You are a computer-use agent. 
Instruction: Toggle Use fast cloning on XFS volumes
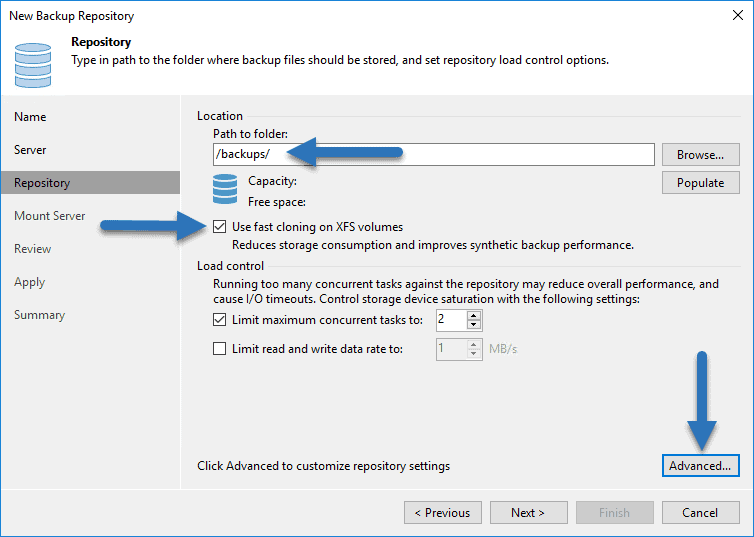pyautogui.click(x=221, y=227)
